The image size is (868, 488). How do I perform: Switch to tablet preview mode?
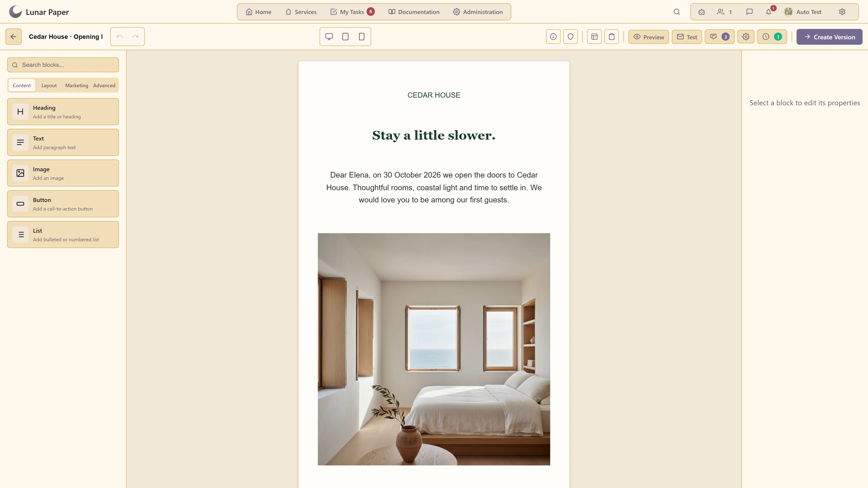pyautogui.click(x=345, y=37)
